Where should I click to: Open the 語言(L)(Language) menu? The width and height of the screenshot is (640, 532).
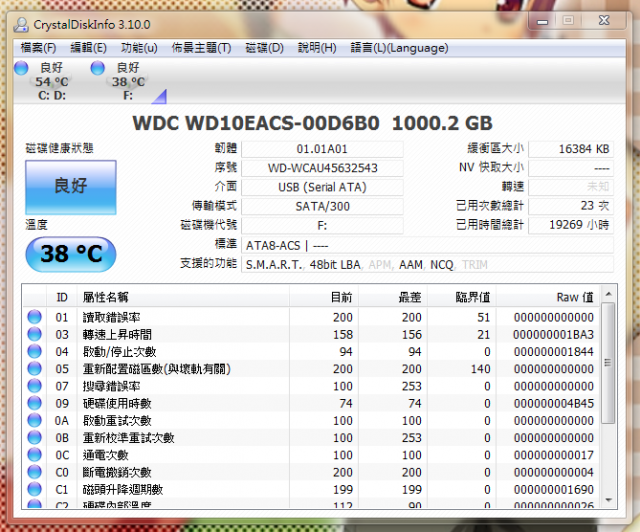[399, 48]
